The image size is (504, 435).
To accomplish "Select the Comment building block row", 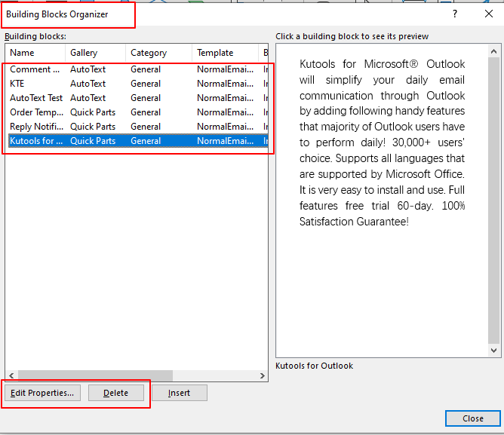I will pyautogui.click(x=137, y=69).
